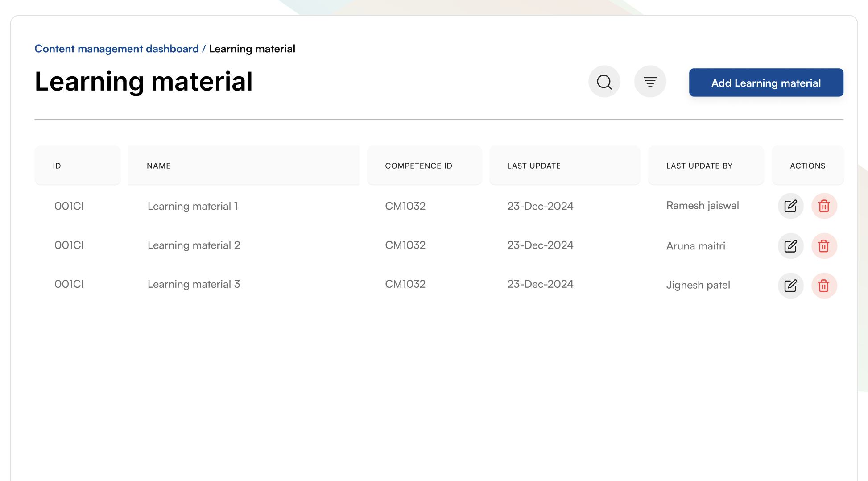Screen dimensions: 868x481
Task: Select the Learning material breadcrumb segment
Action: [x=252, y=49]
